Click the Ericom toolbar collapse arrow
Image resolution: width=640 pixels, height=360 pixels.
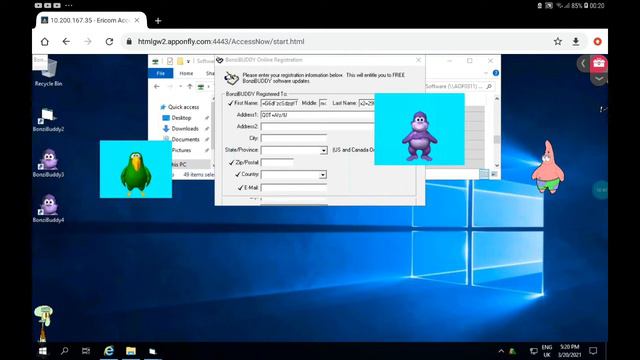(x=583, y=63)
